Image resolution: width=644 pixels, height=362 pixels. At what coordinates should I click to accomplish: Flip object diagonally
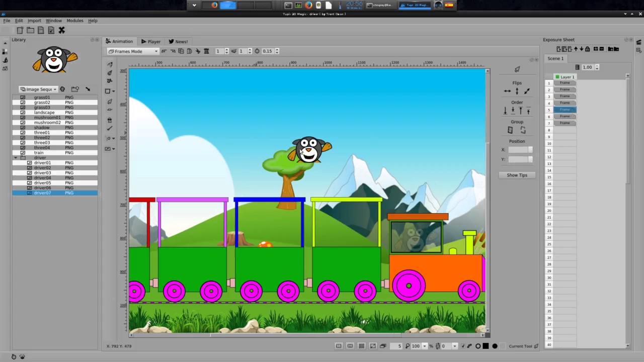(x=527, y=91)
